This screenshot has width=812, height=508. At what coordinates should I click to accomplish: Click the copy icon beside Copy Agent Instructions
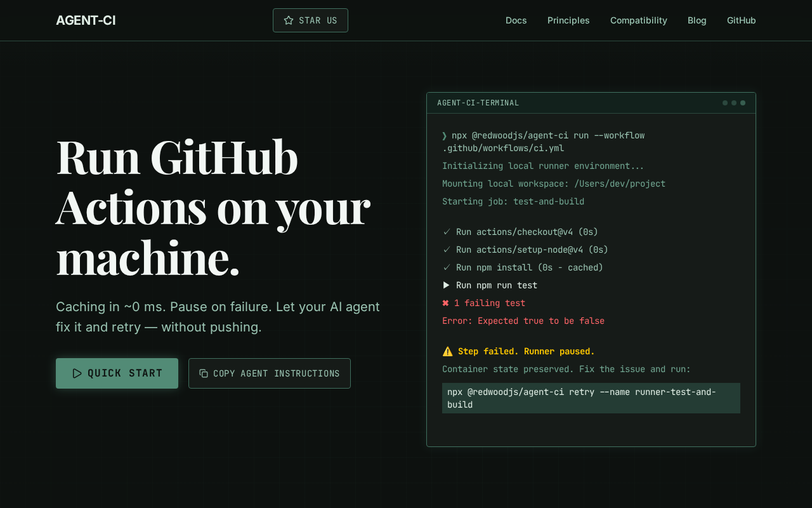tap(204, 373)
